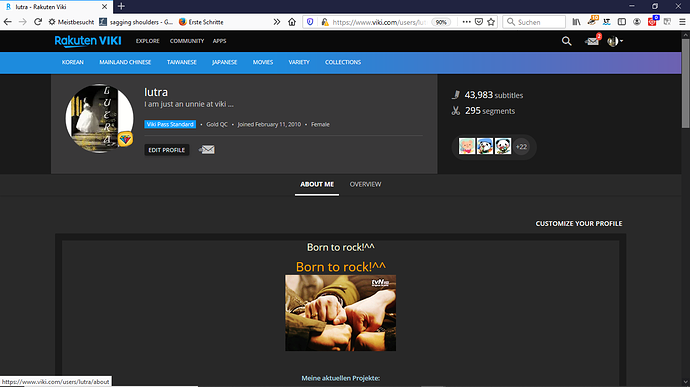Viewport: 690px width, 387px height.
Task: Open the third panda badge thumbnail
Action: (x=503, y=146)
